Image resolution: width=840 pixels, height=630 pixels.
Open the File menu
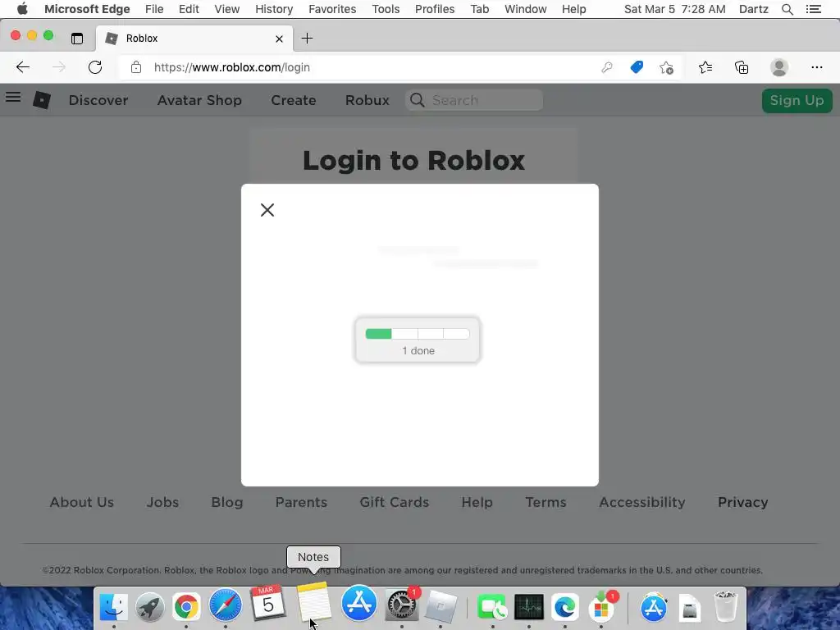pos(154,9)
